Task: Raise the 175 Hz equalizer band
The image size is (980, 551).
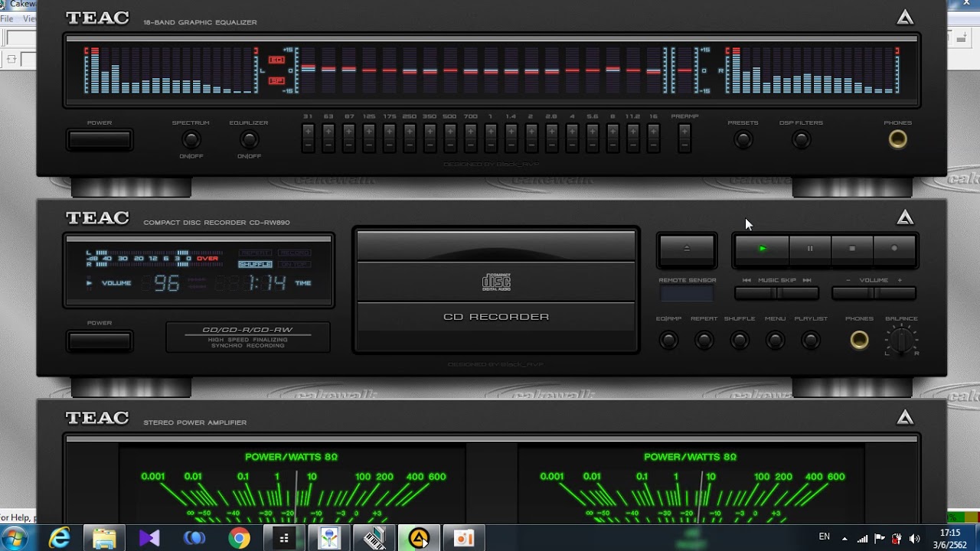Action: point(389,132)
